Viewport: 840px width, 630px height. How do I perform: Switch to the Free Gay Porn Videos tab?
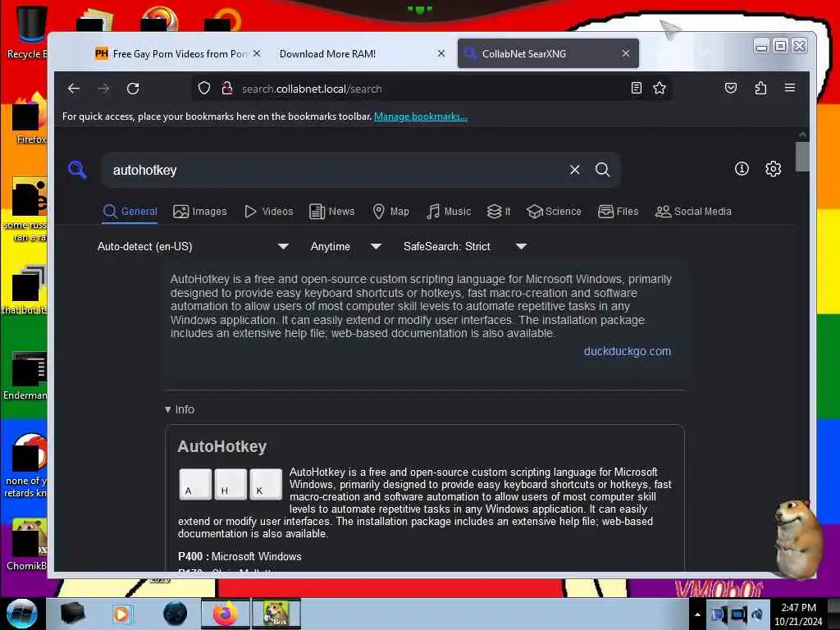coord(178,53)
